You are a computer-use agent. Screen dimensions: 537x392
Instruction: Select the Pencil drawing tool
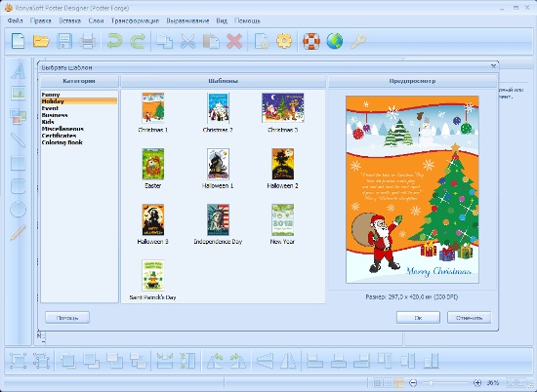pos(19,232)
